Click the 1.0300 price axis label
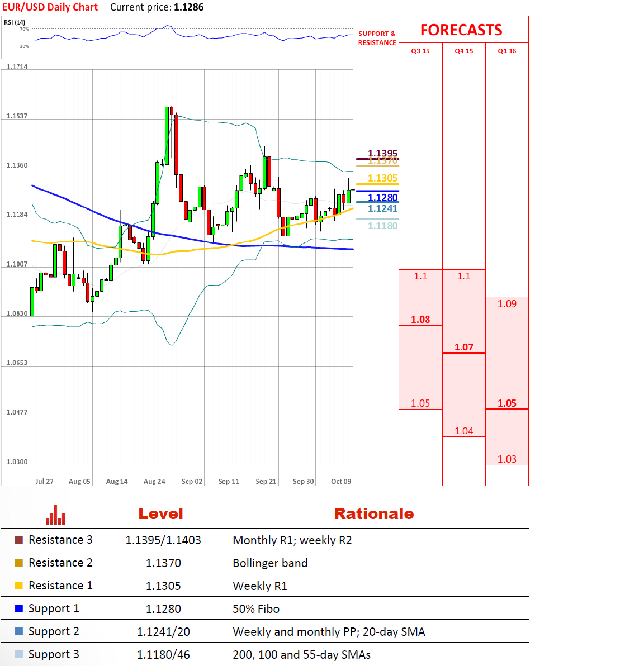Screen dimensions: 644x666 tap(17, 462)
